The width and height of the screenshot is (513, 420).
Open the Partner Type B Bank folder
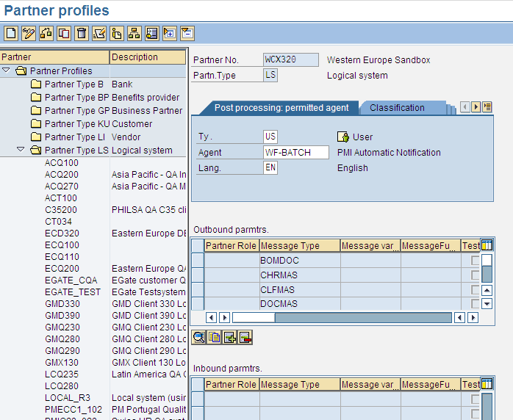click(36, 84)
